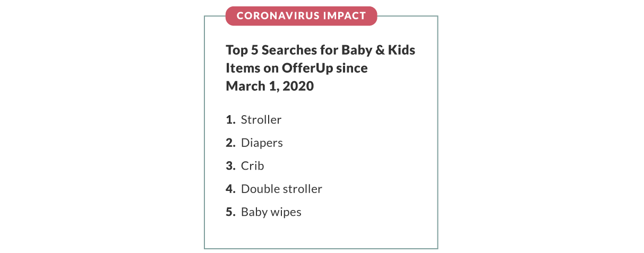This screenshot has height=253, width=644.
Task: Click the Crib list entry
Action: click(x=252, y=166)
